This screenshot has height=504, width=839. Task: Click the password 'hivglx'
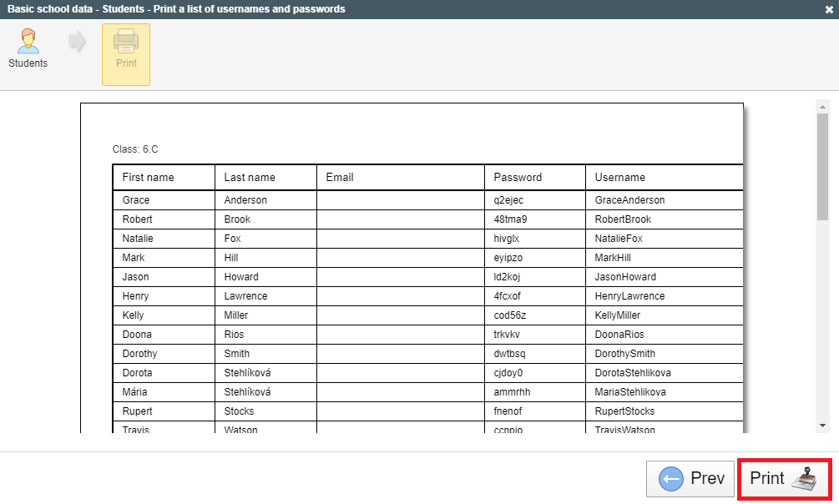click(507, 239)
